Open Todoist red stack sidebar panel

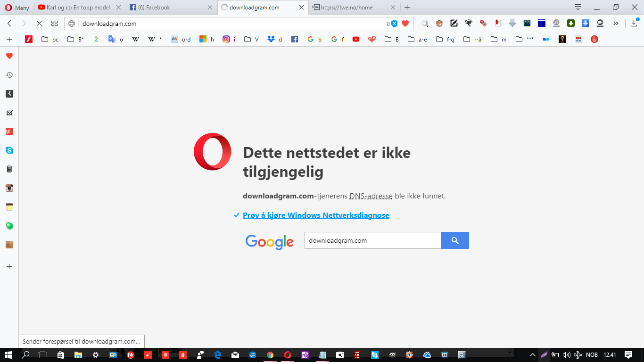[9, 132]
